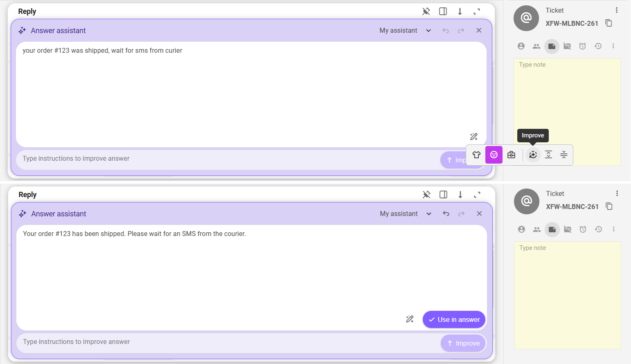Toggle the highlighted friendly smiley tone
Viewport: 631px width, 364px height.
pyautogui.click(x=494, y=155)
